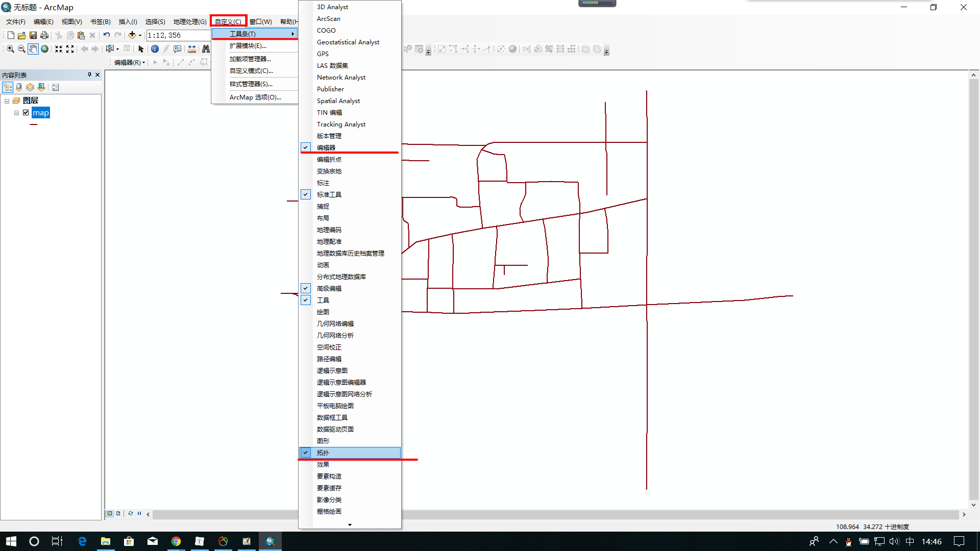This screenshot has width=980, height=551.
Task: Open the 编辑器(R) dropdown menu
Action: point(130,62)
